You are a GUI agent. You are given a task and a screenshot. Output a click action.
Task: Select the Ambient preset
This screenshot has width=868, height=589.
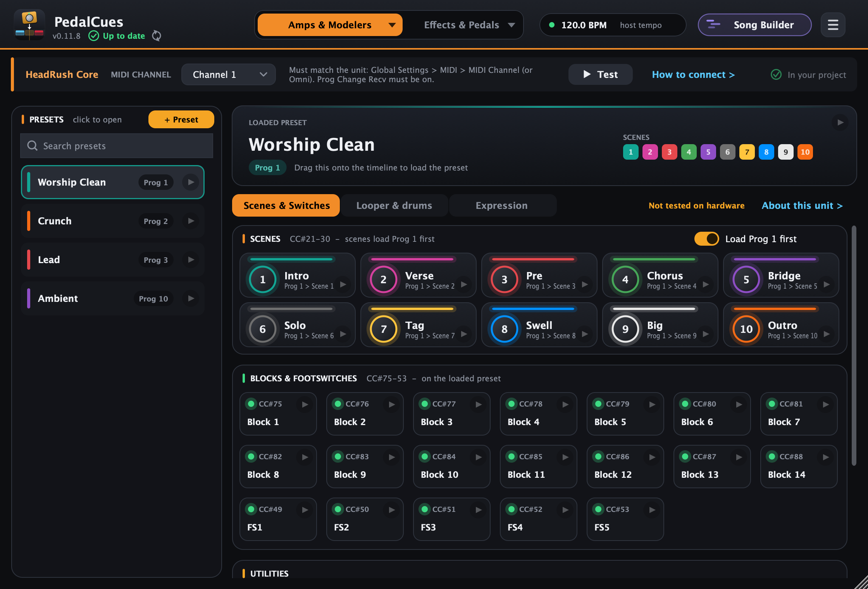click(113, 298)
